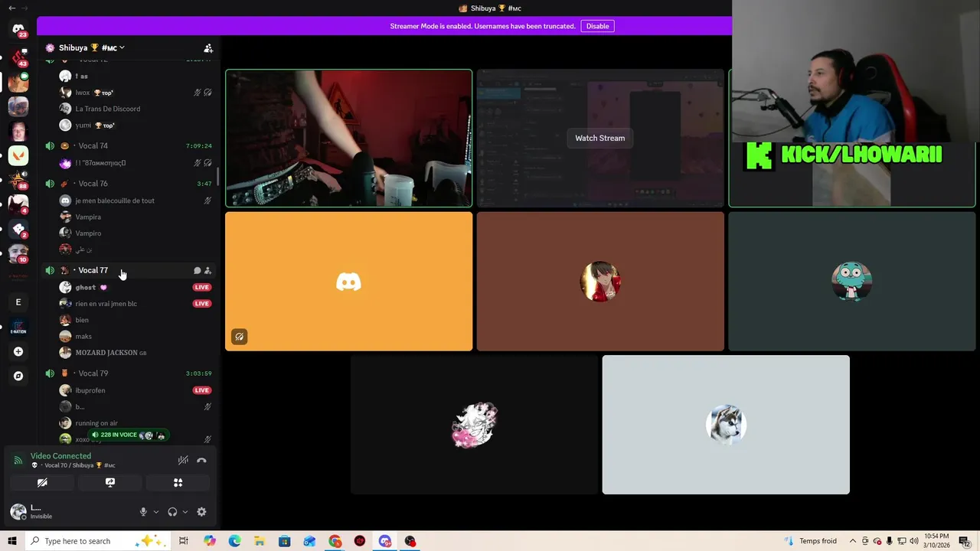Viewport: 980px width, 551px height.
Task: Open Google Chrome from taskbar
Action: pos(335,541)
